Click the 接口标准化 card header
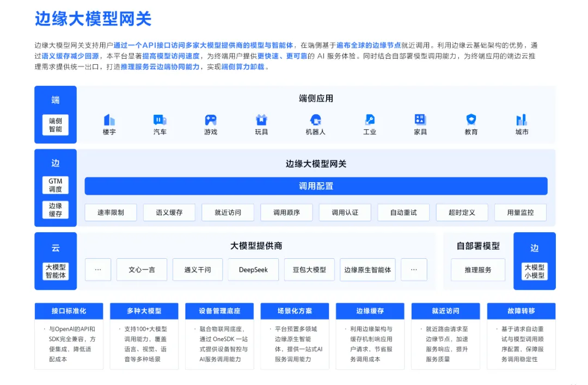 click(69, 311)
